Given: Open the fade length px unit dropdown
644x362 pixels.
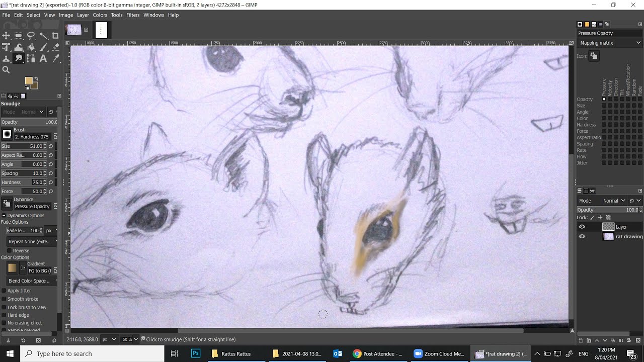Looking at the screenshot, I should pos(51,230).
